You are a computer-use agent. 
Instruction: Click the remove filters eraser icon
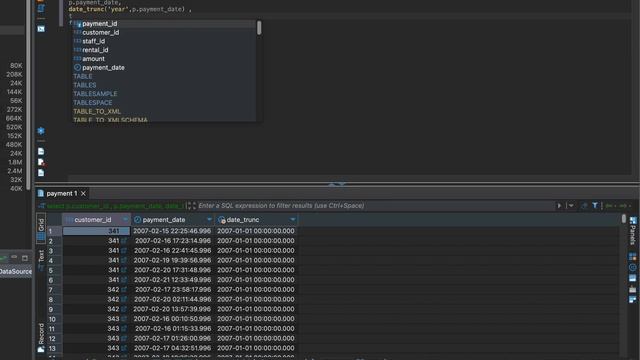[x=584, y=206]
